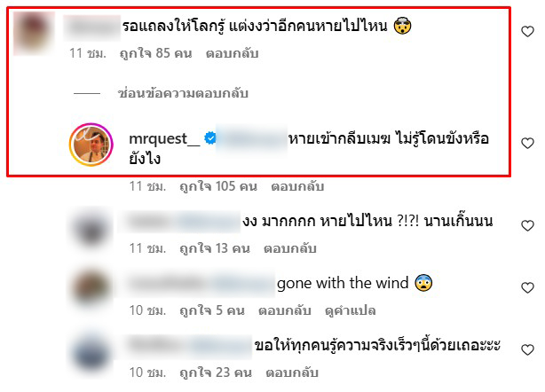Viewport: 545px width, 392px height.
Task: Reply to mrquest__'s comment via 'ตอบกลับ'
Action: click(297, 186)
